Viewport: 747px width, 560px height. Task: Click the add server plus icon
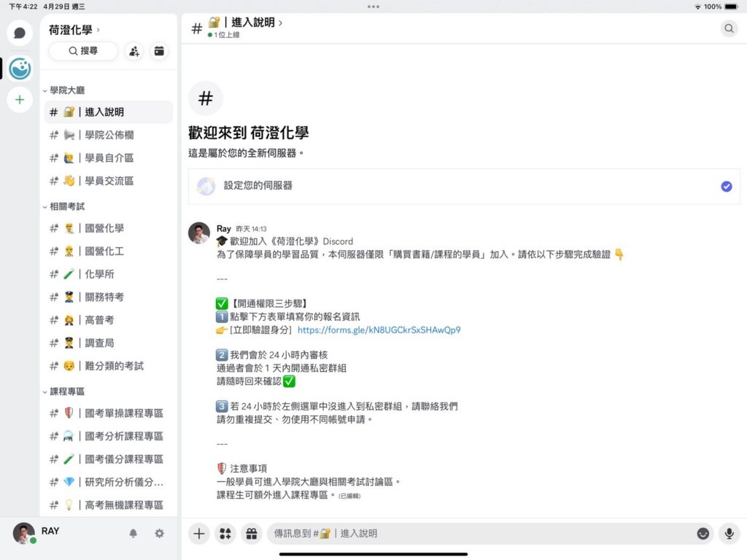[20, 99]
